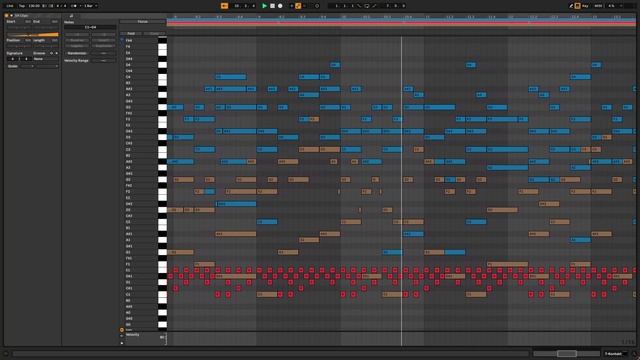Click the Invert notes button
This screenshot has width=640, height=360.
[104, 40]
